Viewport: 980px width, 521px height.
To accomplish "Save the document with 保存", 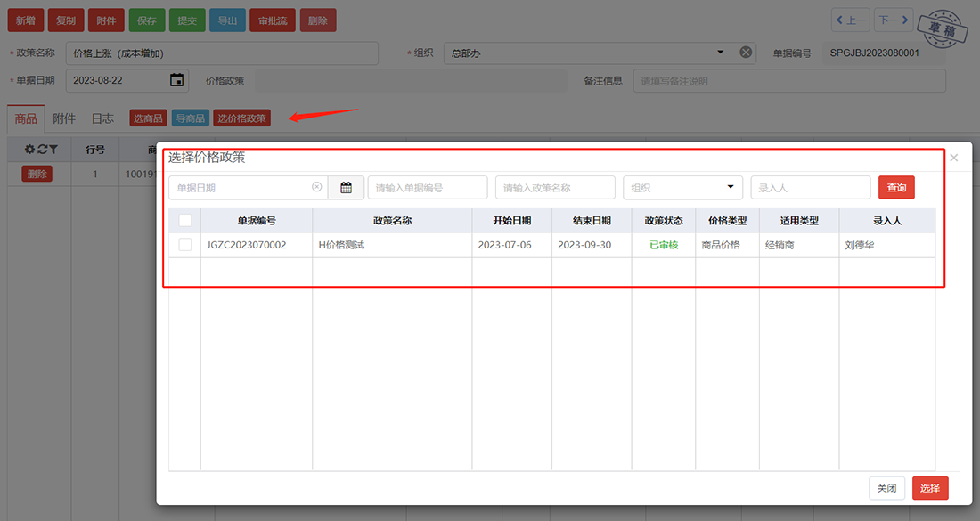I will pyautogui.click(x=147, y=20).
